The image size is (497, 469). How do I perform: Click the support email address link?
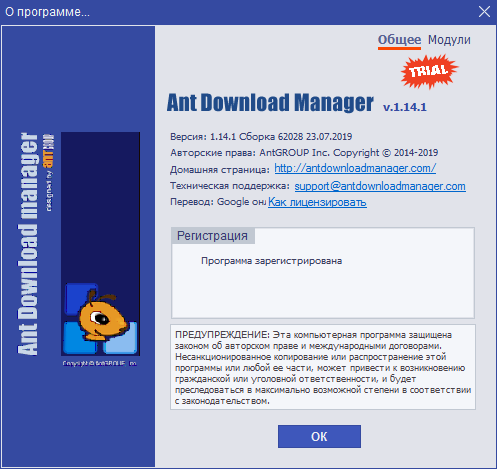click(x=380, y=186)
